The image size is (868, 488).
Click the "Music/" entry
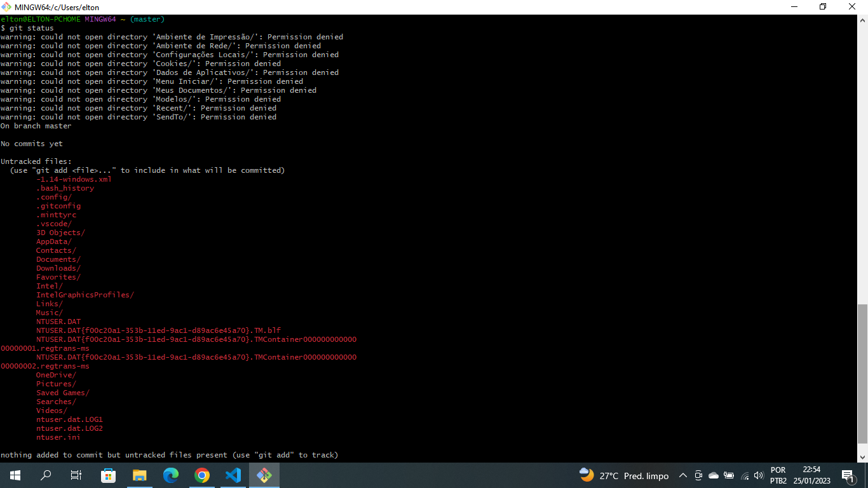50,313
